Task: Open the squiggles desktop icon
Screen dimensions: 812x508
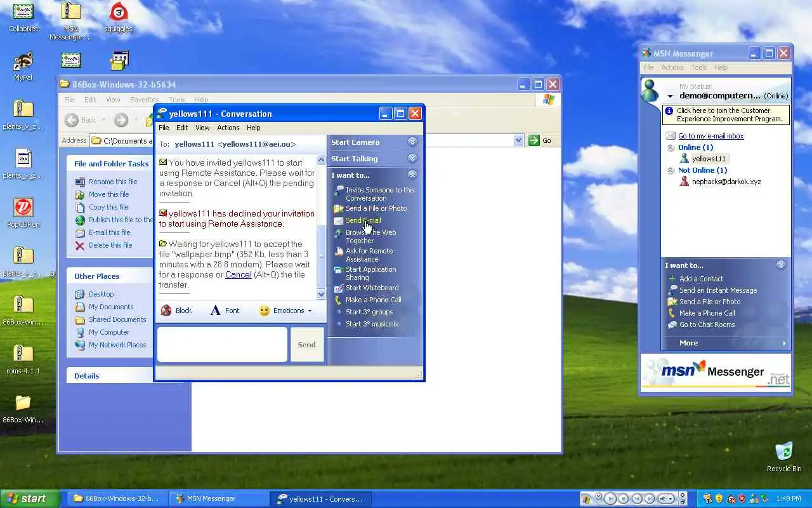Action: 118,17
